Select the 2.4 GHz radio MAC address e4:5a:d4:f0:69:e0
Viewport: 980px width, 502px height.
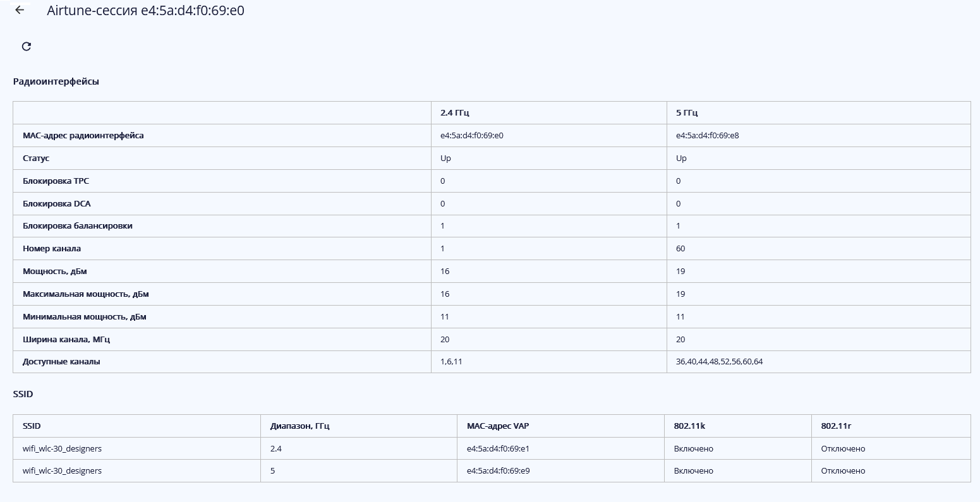click(x=471, y=135)
